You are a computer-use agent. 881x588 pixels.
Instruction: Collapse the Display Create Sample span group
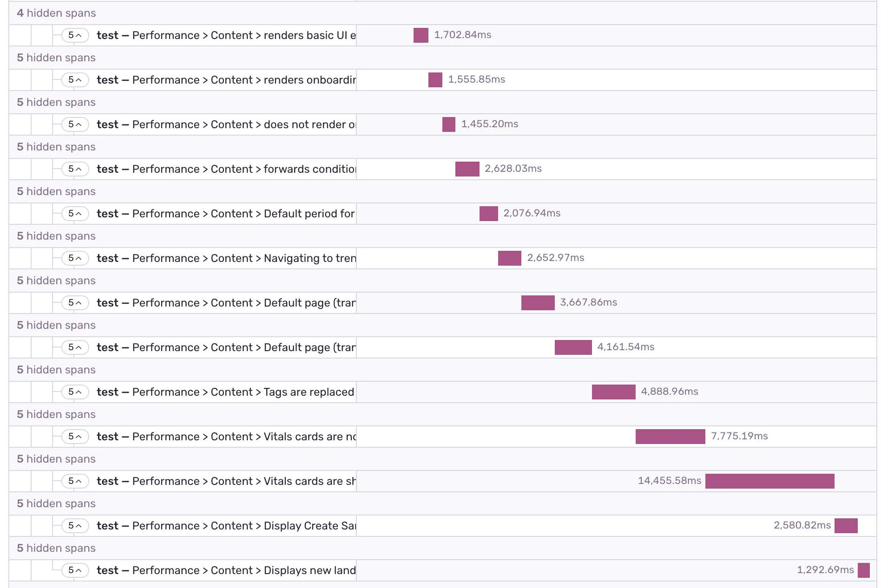(x=74, y=526)
